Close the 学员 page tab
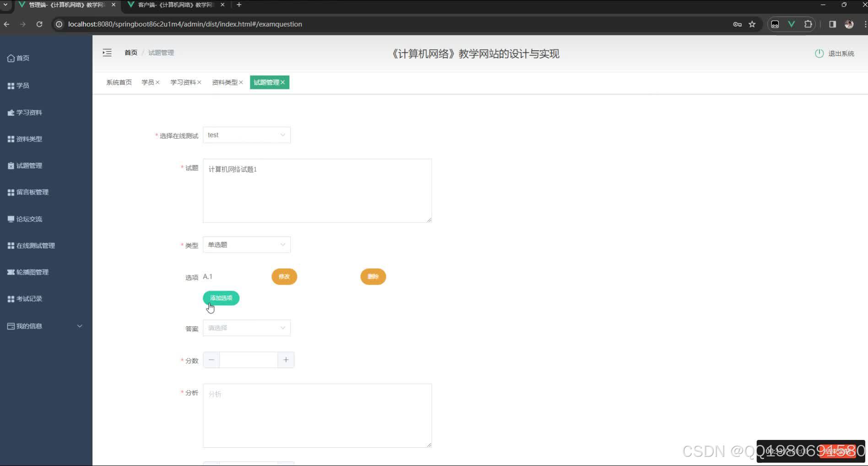The height and width of the screenshot is (466, 868). pos(157,82)
